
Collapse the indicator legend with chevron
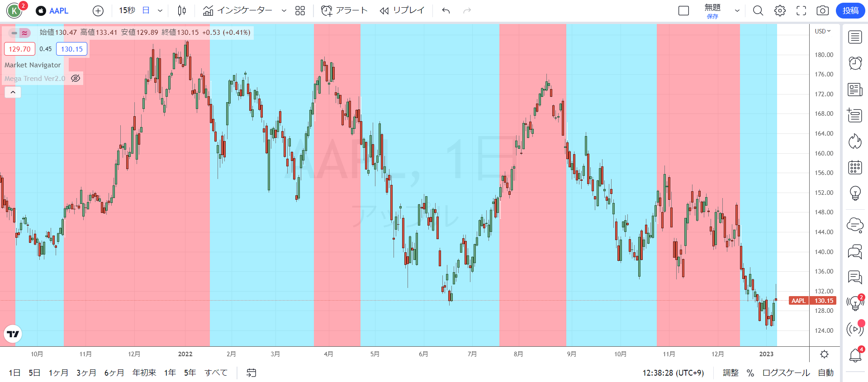tap(13, 92)
